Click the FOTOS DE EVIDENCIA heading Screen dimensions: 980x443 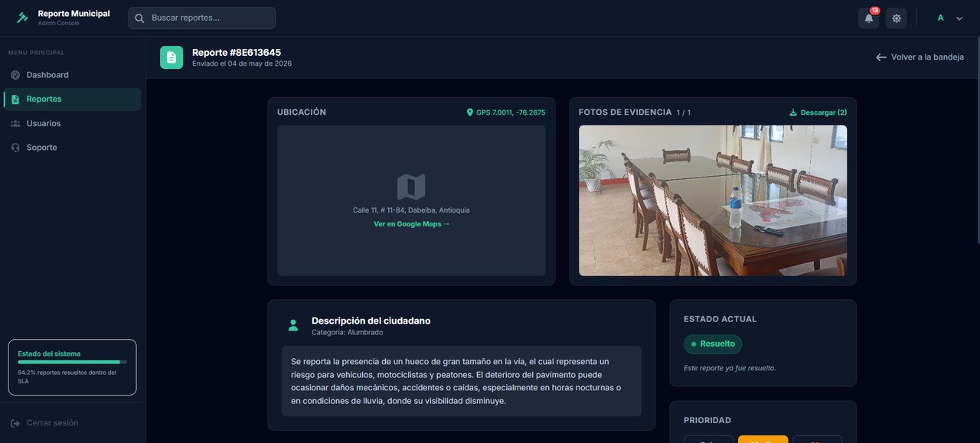625,112
